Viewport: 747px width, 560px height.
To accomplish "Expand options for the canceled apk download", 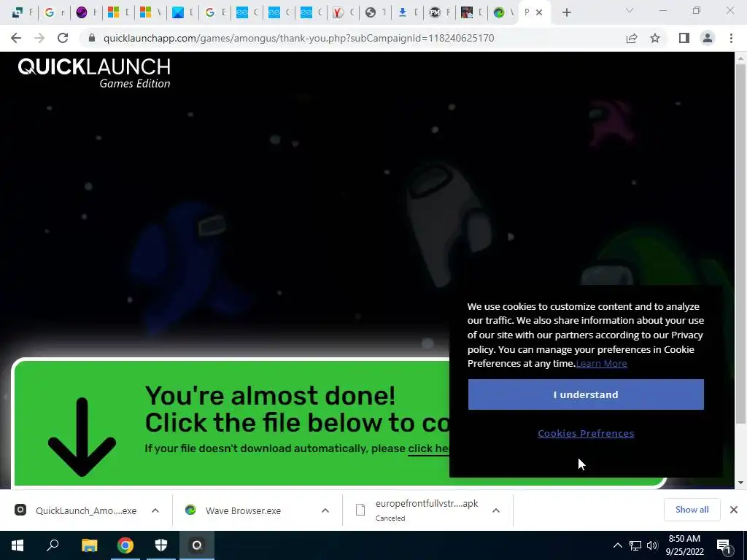I will coord(496,510).
